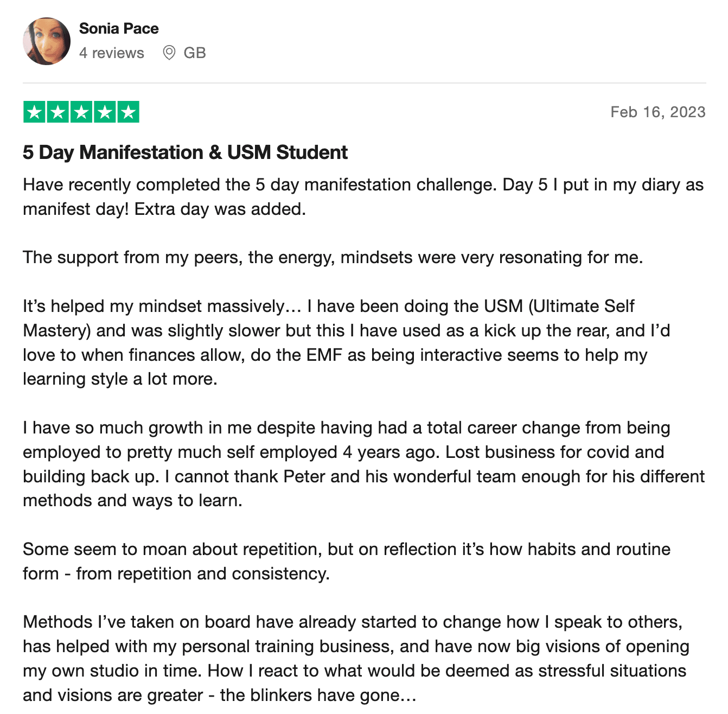This screenshot has height=714, width=728.
Task: Select the fifth green rating star
Action: pos(129,112)
